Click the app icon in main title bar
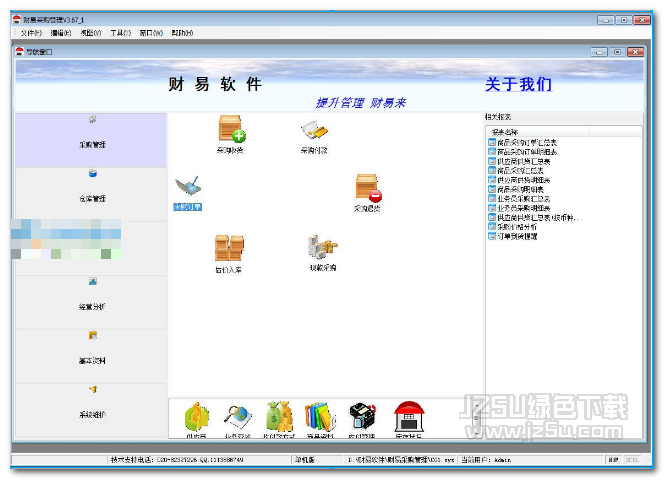 tap(17, 19)
